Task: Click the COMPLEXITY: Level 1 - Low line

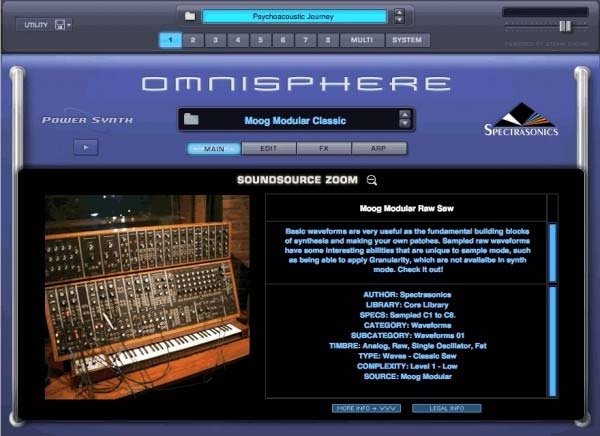Action: coord(407,366)
